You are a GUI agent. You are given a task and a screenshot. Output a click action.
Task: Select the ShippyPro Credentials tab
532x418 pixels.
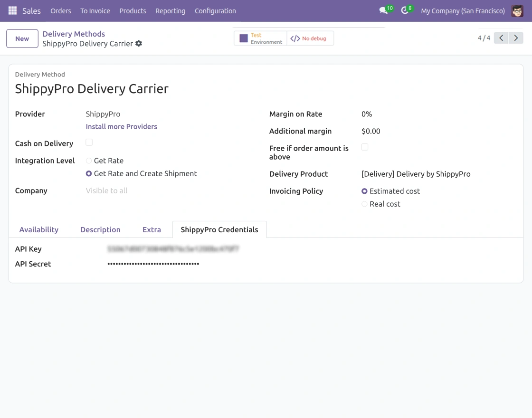[219, 230]
